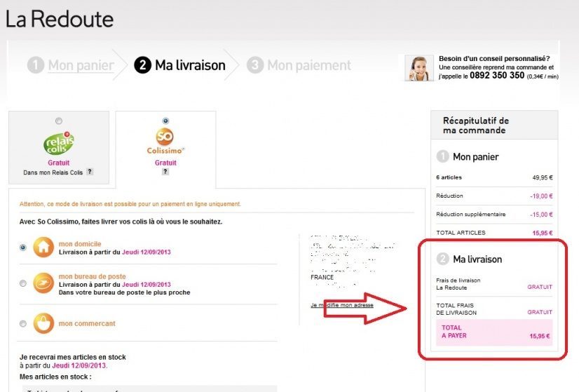Go back to Mon panier step
This screenshot has width=579, height=392.
(81, 65)
